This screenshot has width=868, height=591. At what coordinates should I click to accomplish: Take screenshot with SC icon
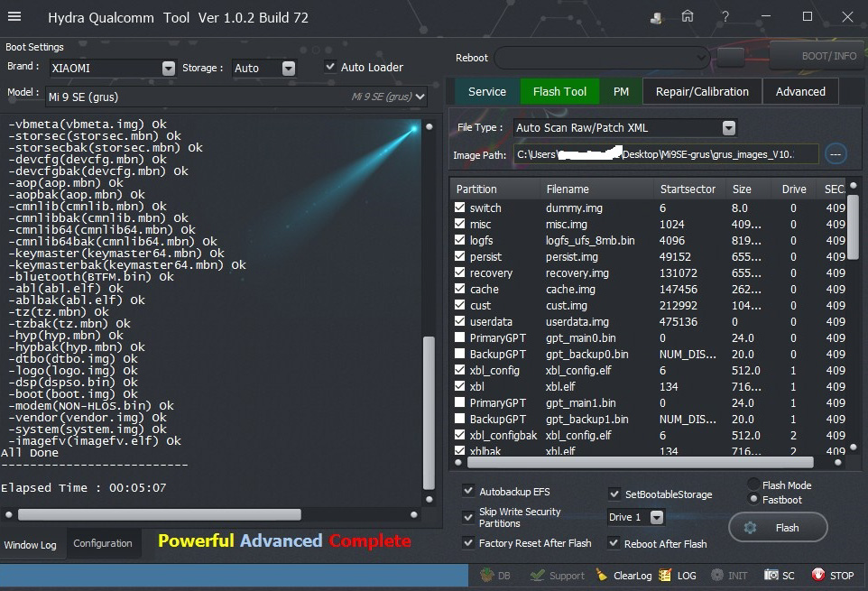(x=771, y=575)
